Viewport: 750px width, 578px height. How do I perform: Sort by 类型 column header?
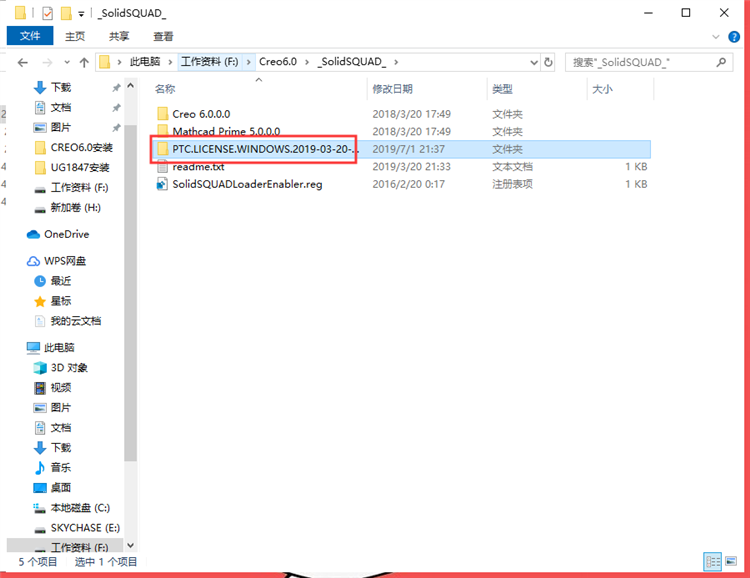click(502, 89)
